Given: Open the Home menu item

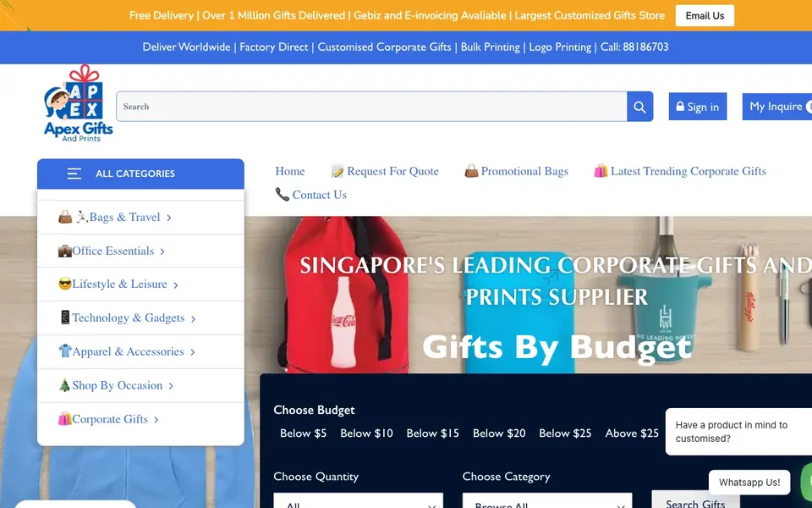Looking at the screenshot, I should click(x=290, y=171).
